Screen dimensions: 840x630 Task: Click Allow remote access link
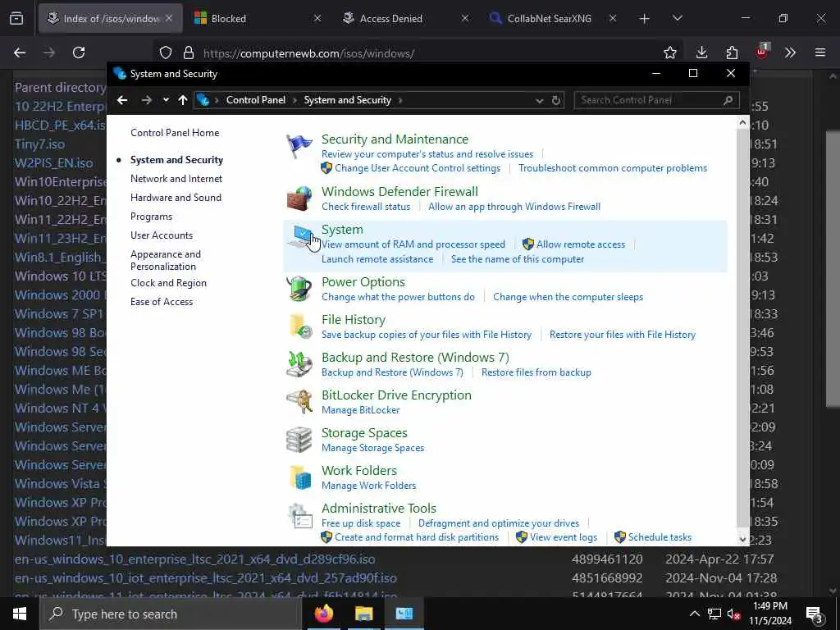[581, 244]
